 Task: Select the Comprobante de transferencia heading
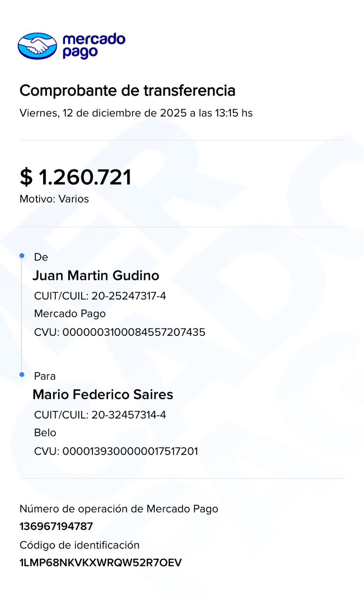click(x=127, y=90)
